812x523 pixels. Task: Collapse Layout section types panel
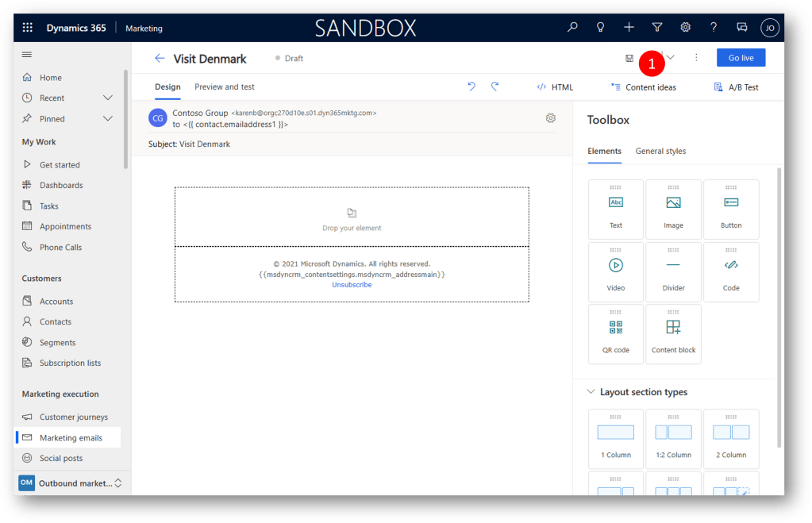(591, 392)
